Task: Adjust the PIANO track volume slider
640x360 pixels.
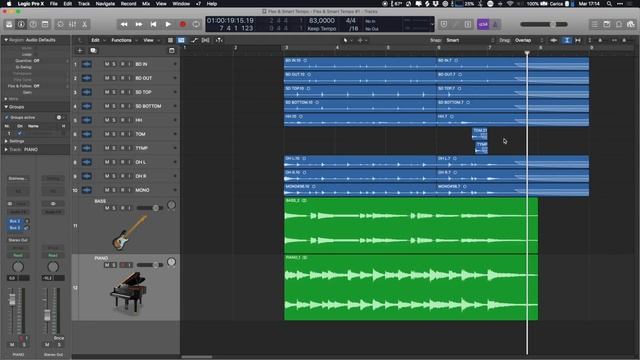Action: [x=150, y=265]
